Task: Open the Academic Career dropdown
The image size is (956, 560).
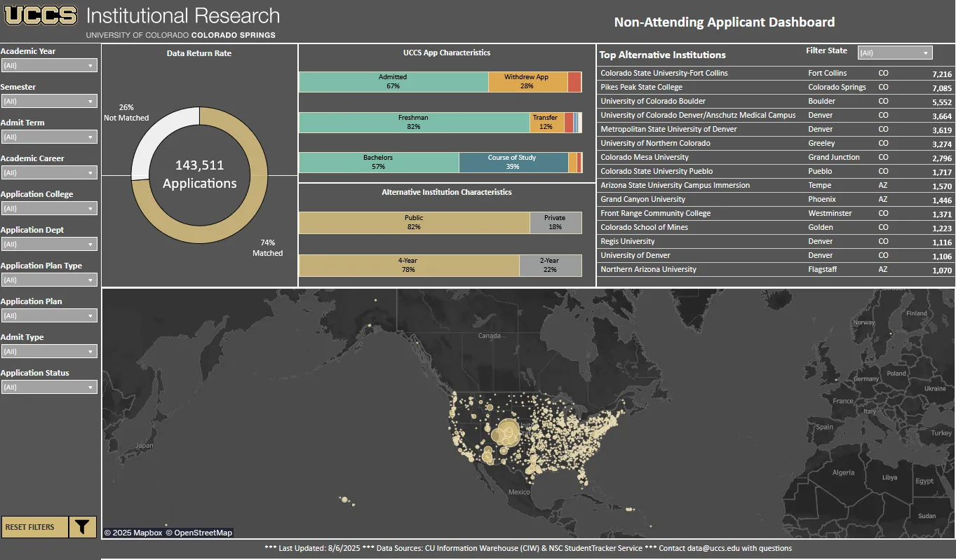Action: click(49, 172)
